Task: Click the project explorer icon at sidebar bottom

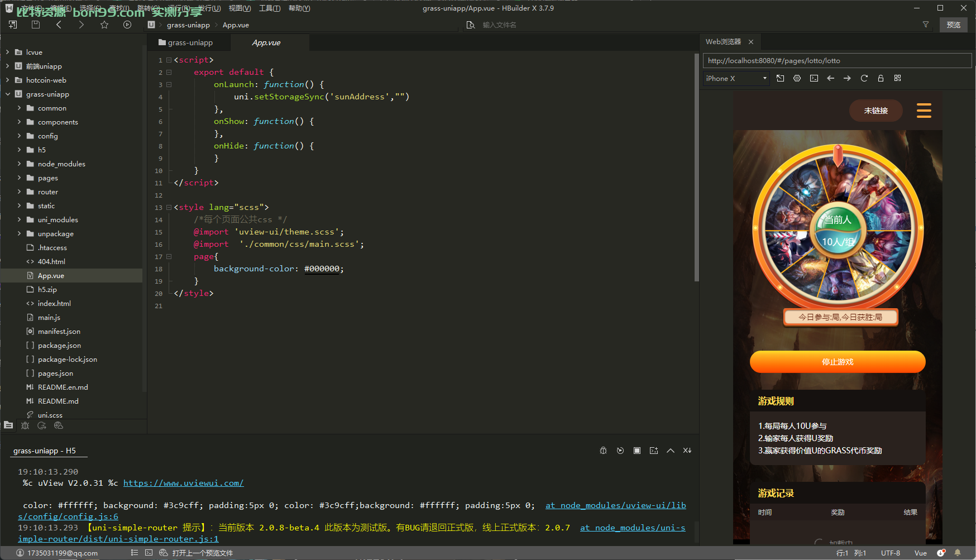Action: (x=8, y=425)
